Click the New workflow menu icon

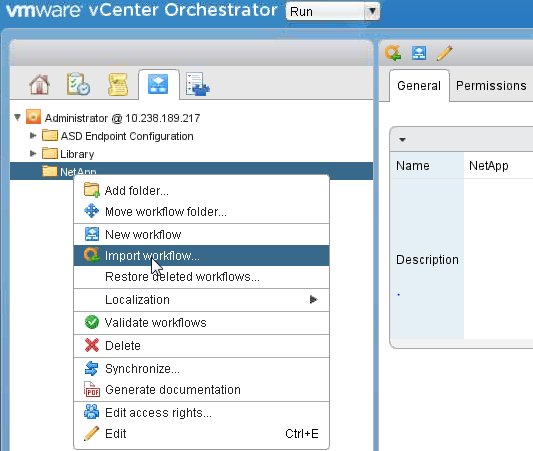pyautogui.click(x=92, y=234)
